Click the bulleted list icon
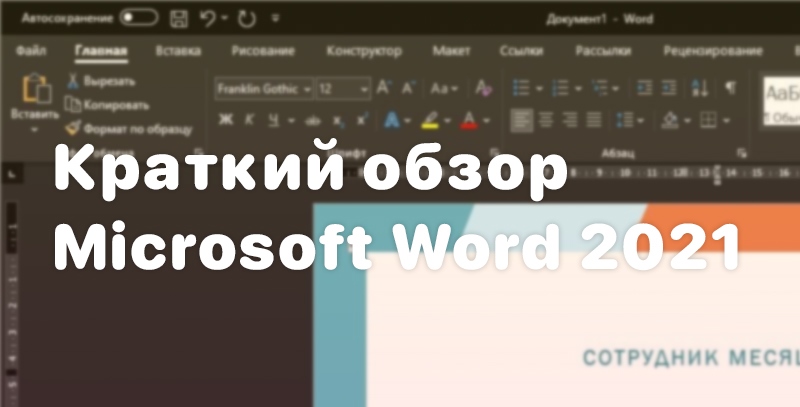This screenshot has width=800, height=407. point(521,88)
